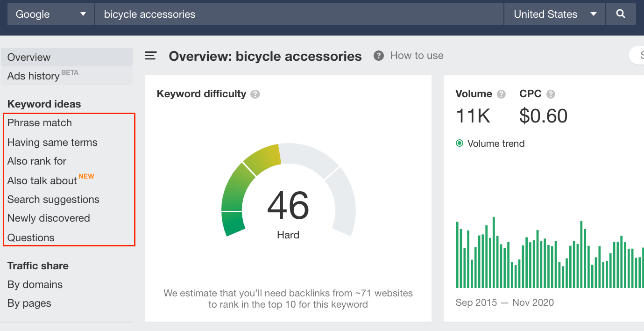This screenshot has height=331, width=644.
Task: Open the Volume metric tooltip icon
Action: pos(501,94)
